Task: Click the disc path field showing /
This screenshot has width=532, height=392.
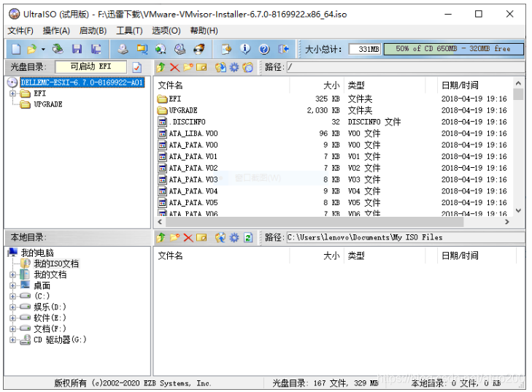Action: 406,67
